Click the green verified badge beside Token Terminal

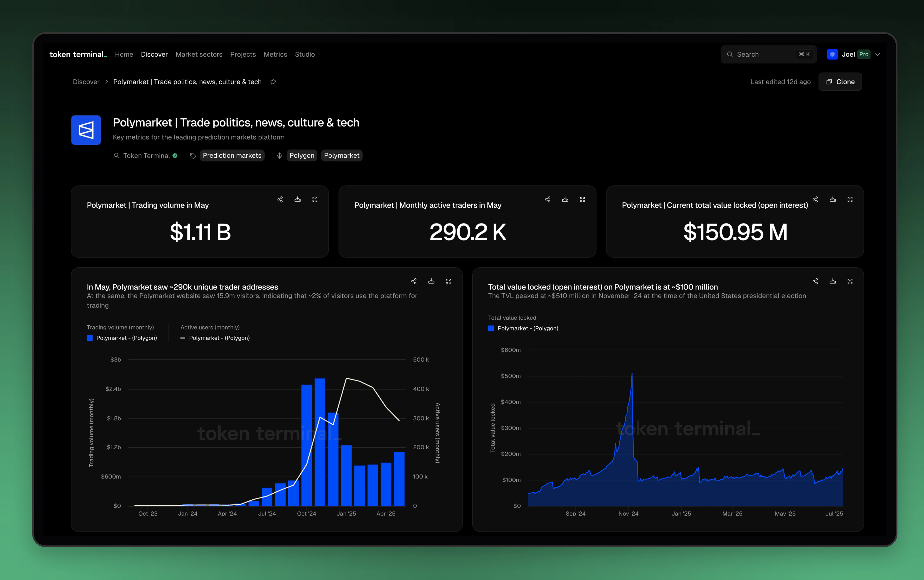(175, 156)
